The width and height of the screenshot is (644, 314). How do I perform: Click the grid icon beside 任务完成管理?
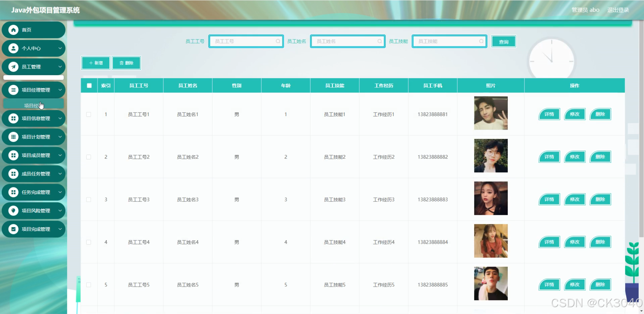(x=13, y=193)
